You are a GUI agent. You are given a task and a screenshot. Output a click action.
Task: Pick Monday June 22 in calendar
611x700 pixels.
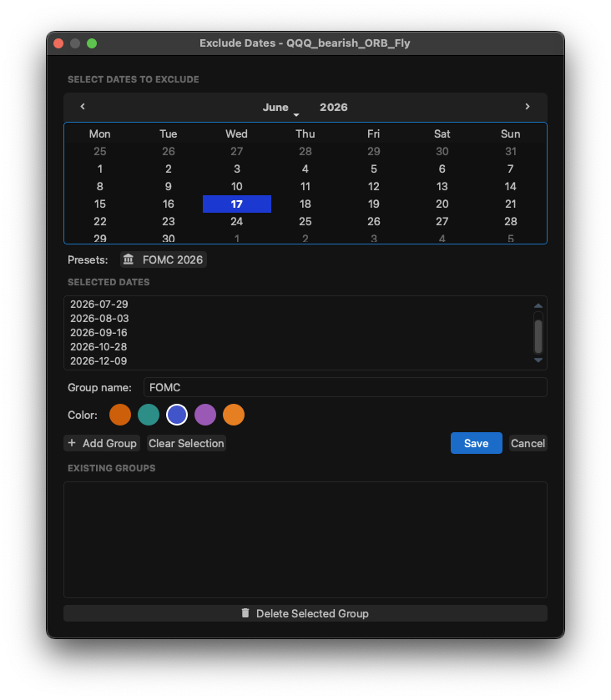pyautogui.click(x=100, y=221)
